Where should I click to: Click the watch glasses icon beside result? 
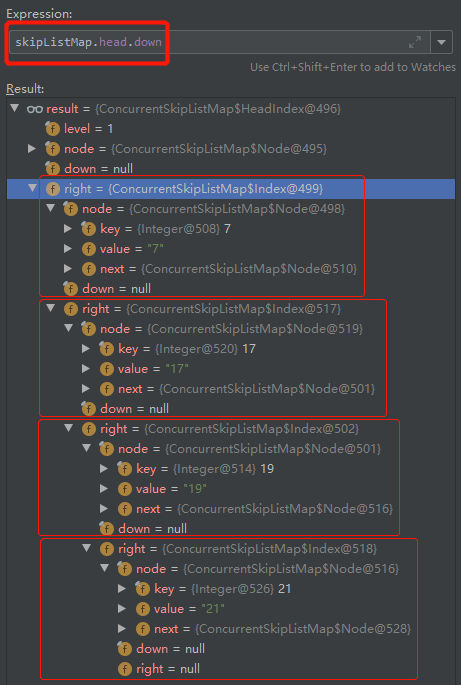35,109
